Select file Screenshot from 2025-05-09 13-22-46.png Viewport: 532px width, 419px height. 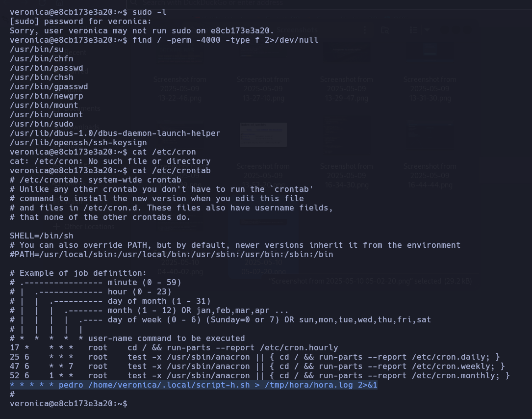point(180,89)
